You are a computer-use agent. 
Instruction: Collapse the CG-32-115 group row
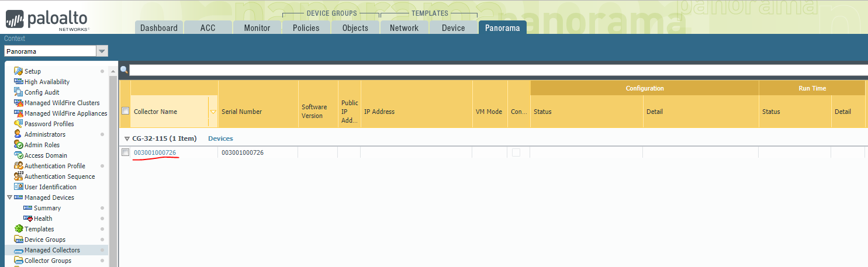127,139
